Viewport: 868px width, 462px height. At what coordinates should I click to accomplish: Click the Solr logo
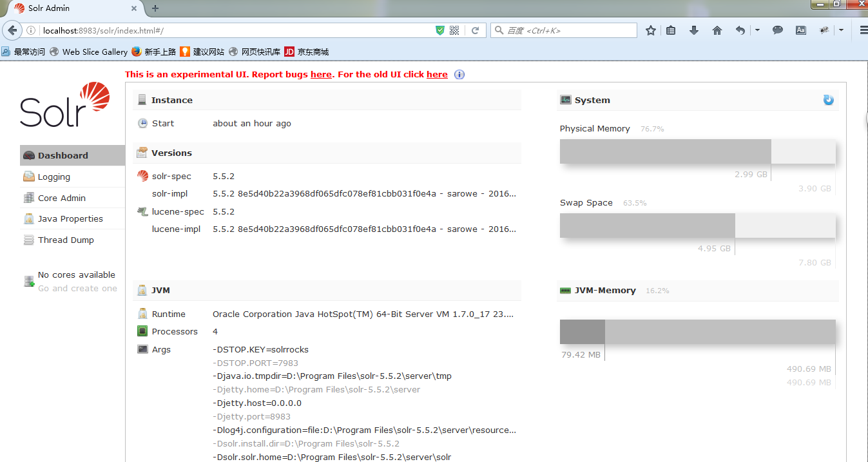point(65,104)
